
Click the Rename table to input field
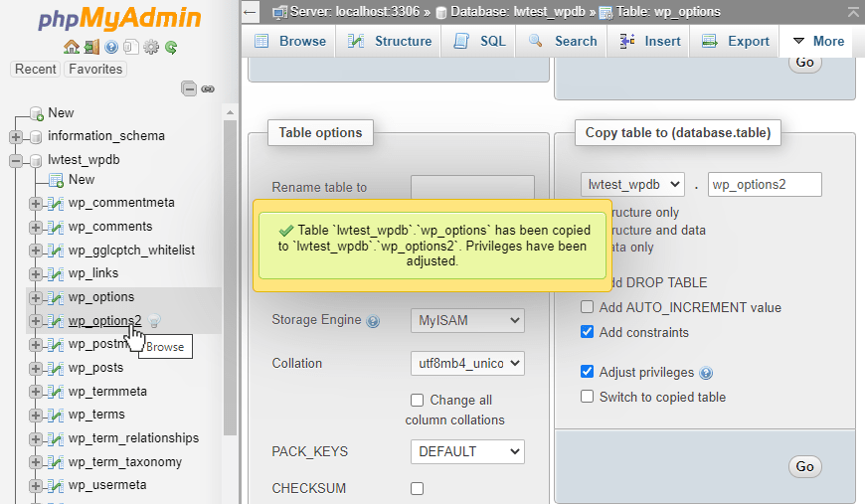coord(473,188)
